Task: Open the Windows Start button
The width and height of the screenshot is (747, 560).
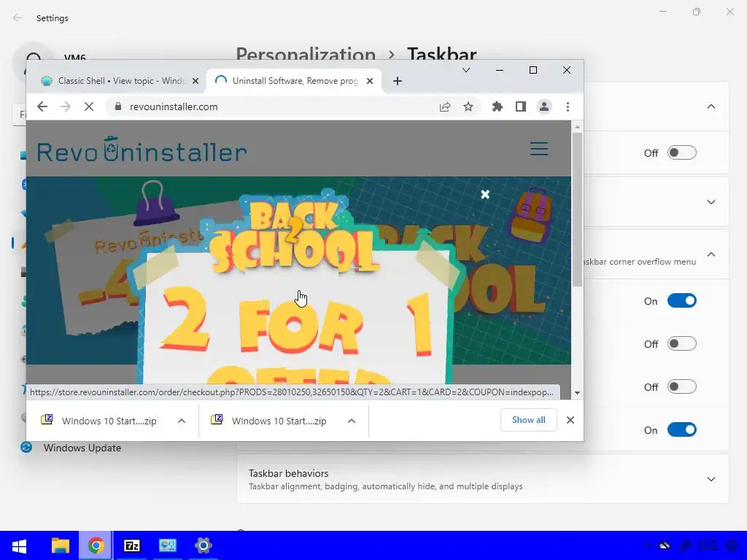Action: [19, 545]
